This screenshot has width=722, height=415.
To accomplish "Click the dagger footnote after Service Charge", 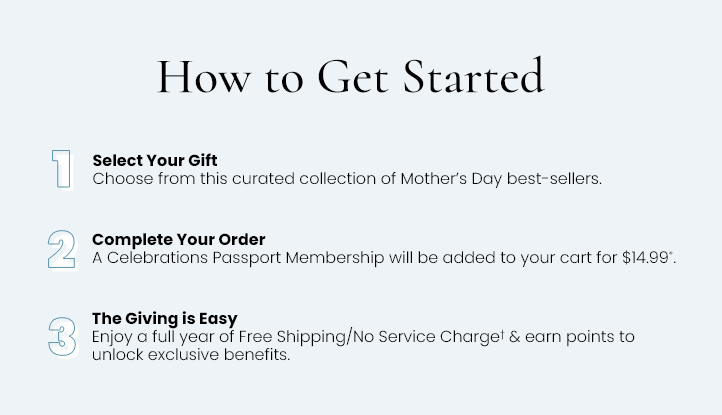I will 503,333.
